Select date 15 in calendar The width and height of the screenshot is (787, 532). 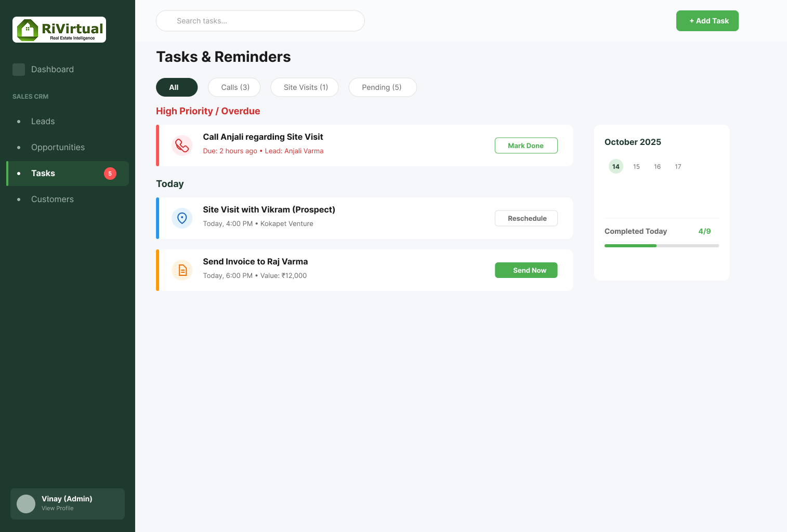point(637,166)
